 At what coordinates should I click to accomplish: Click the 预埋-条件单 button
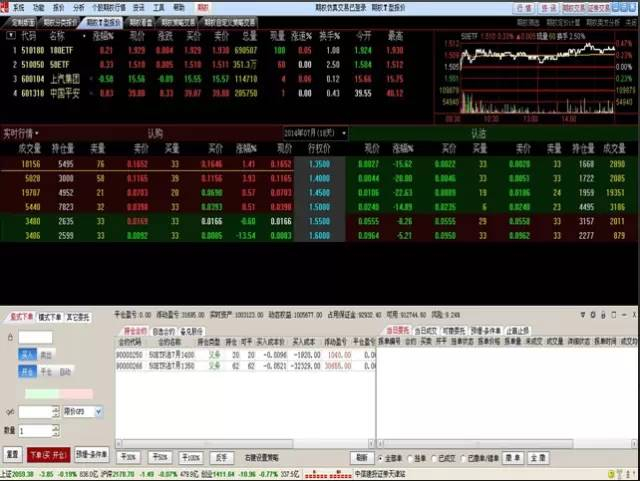tap(91, 454)
